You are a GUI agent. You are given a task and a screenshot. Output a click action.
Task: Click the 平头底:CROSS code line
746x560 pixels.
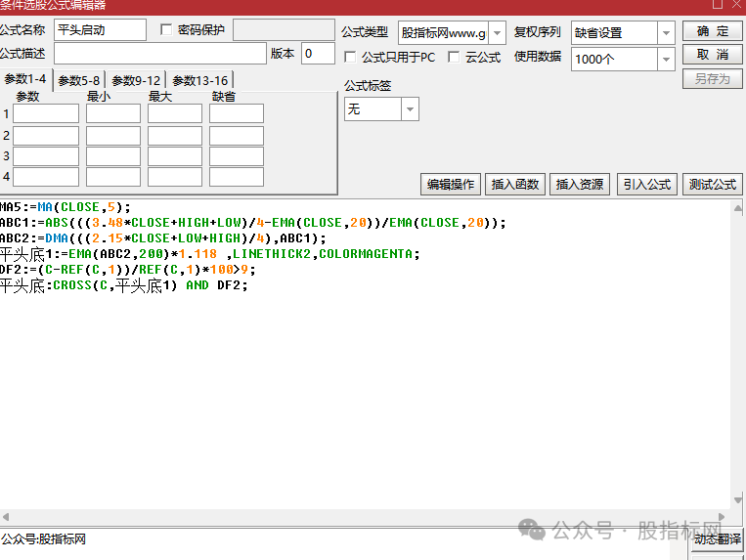coord(124,285)
